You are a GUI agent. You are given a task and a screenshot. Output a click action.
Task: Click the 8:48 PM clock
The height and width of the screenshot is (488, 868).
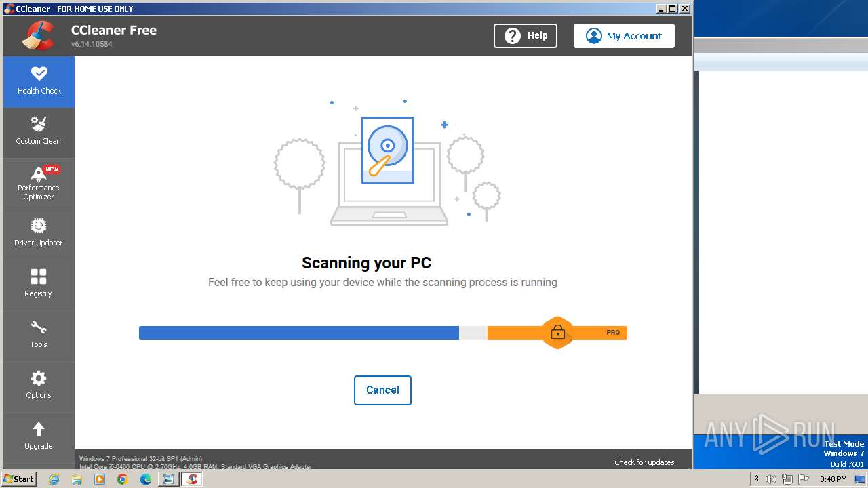point(833,479)
